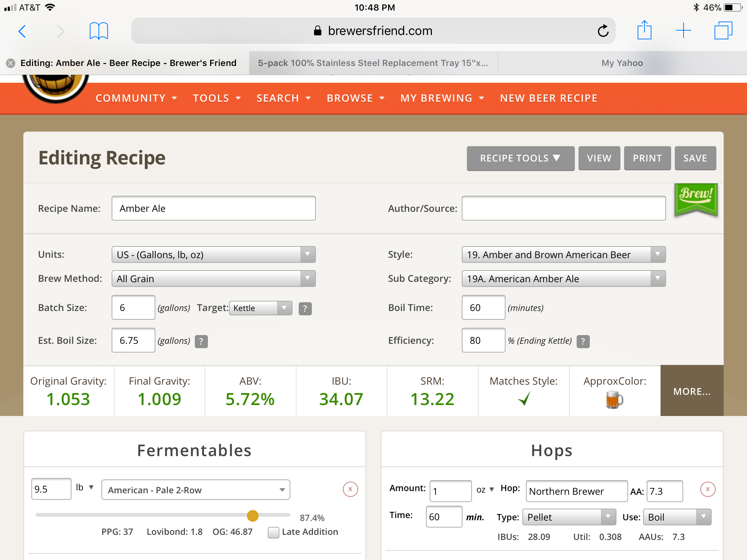Click the IBU 34.07 value
The width and height of the screenshot is (747, 560).
[x=341, y=399]
